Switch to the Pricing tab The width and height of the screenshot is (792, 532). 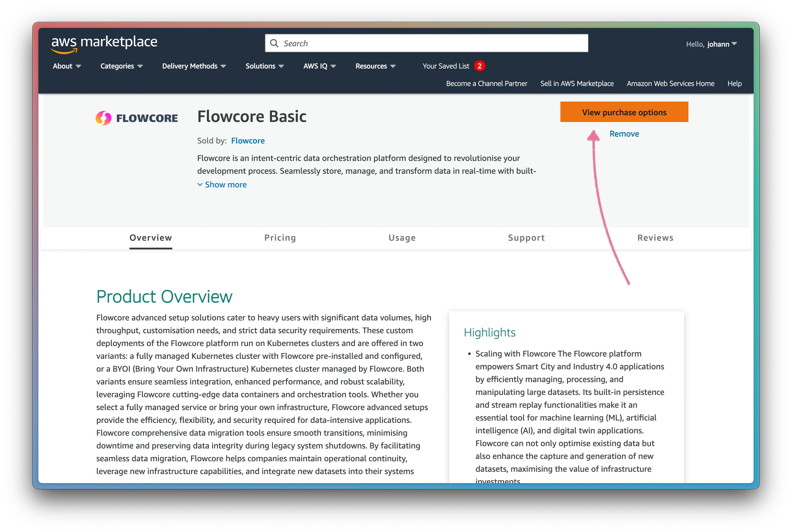point(280,237)
